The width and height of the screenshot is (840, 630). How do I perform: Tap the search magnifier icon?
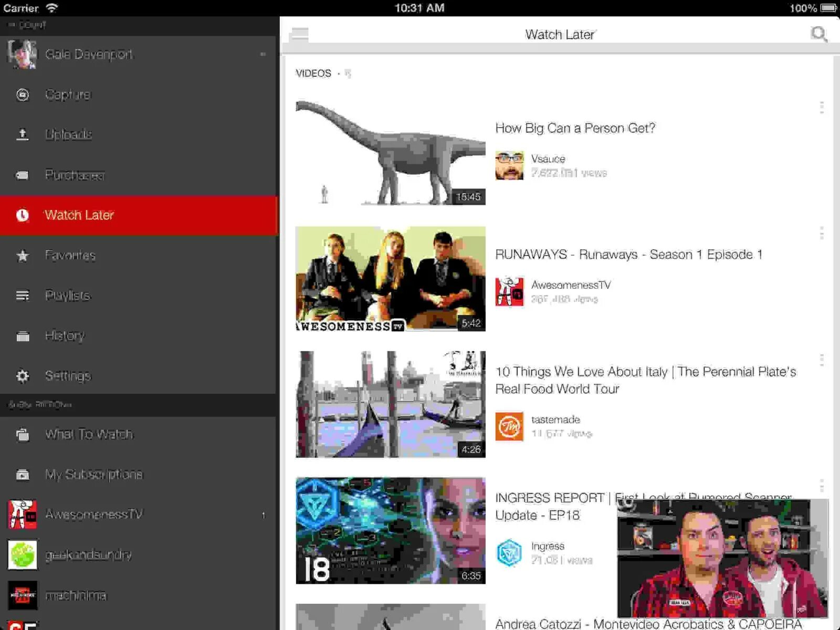(x=818, y=34)
